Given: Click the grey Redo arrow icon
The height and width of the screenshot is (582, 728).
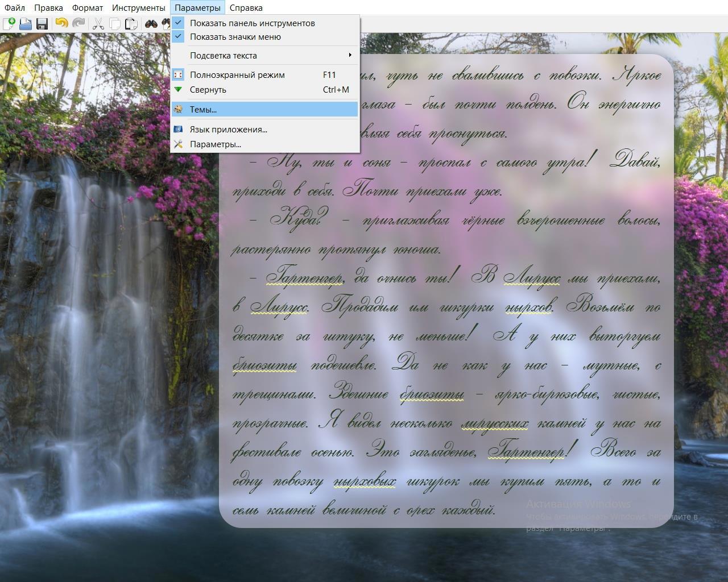Looking at the screenshot, I should pyautogui.click(x=78, y=24).
